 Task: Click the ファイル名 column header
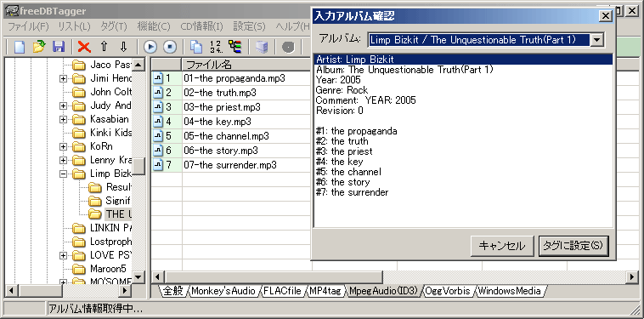pyautogui.click(x=247, y=64)
